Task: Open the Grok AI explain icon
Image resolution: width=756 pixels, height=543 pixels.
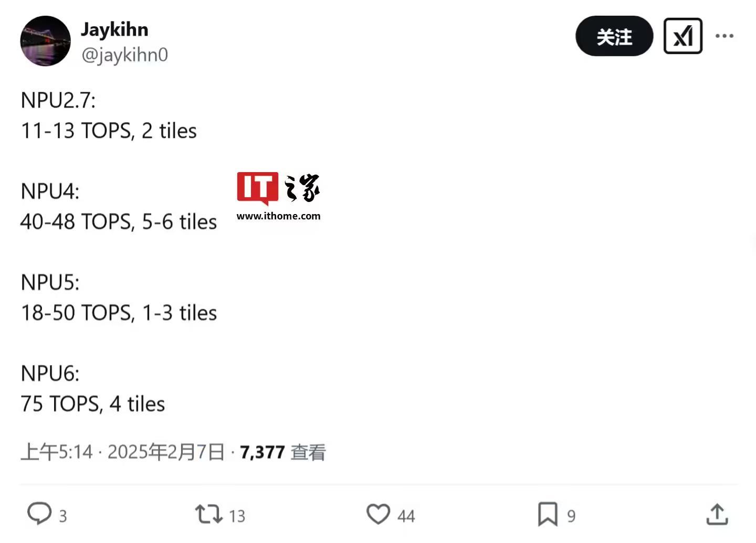Action: pos(682,36)
